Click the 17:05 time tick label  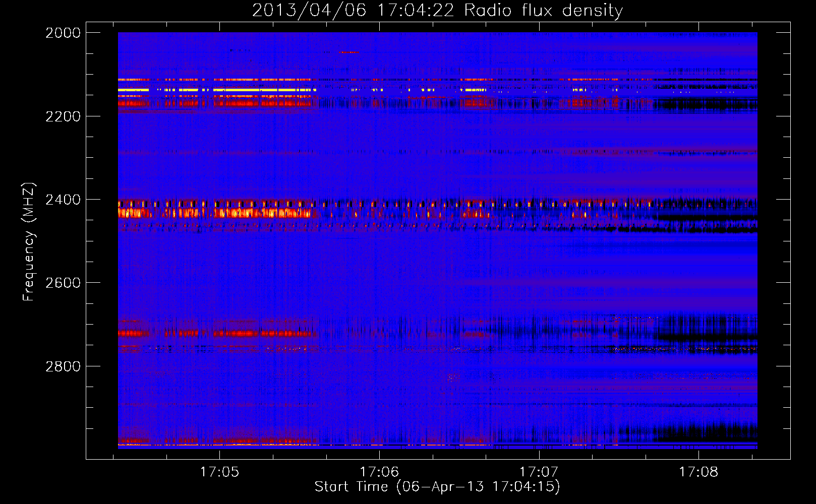click(219, 472)
